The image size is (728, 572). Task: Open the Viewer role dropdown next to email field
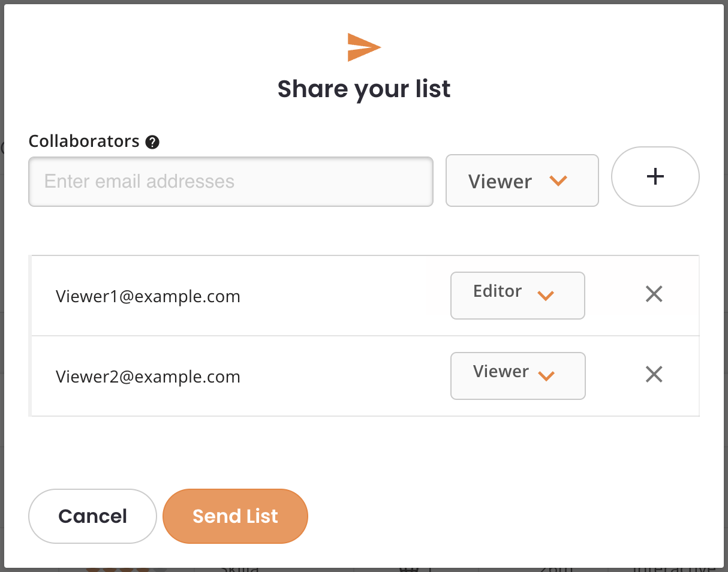(x=522, y=180)
